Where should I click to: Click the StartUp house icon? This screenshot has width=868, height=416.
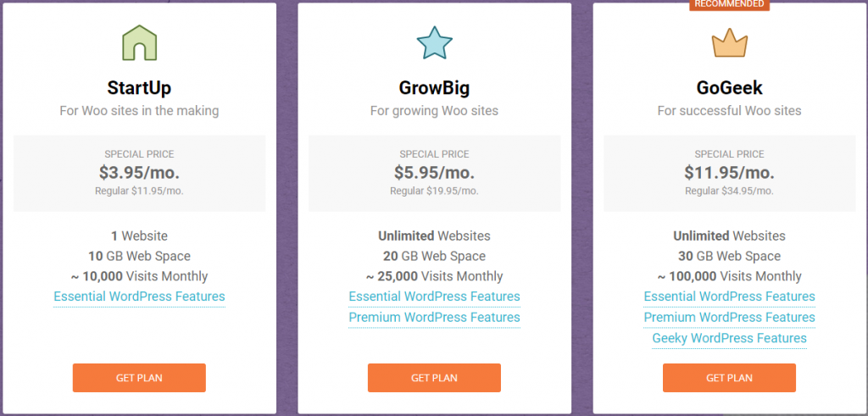[x=139, y=42]
